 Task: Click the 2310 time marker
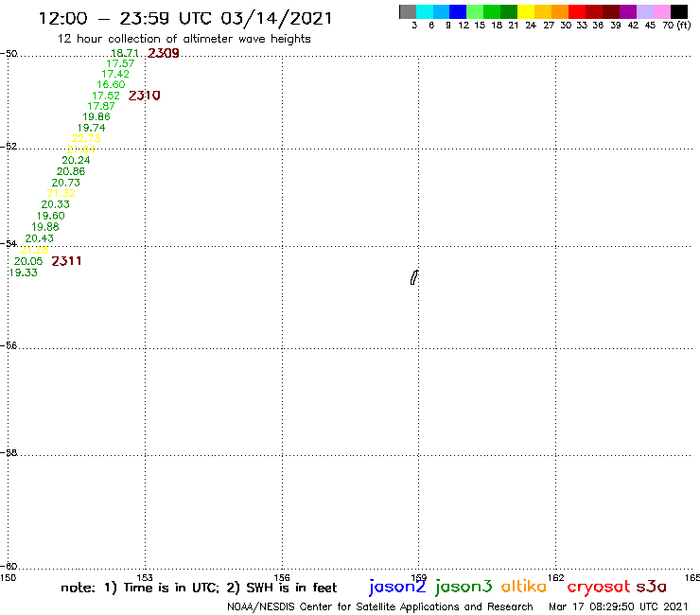pos(144,96)
